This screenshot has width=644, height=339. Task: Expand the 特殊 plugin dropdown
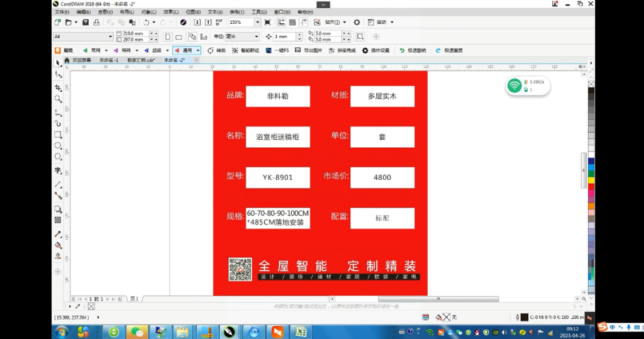click(136, 50)
